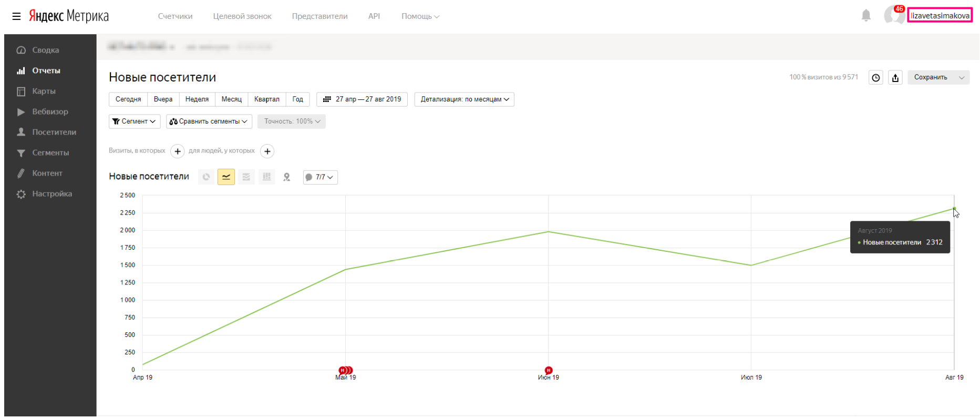
Task: Click the Контент pencil icon in the sidebar
Action: click(x=21, y=173)
